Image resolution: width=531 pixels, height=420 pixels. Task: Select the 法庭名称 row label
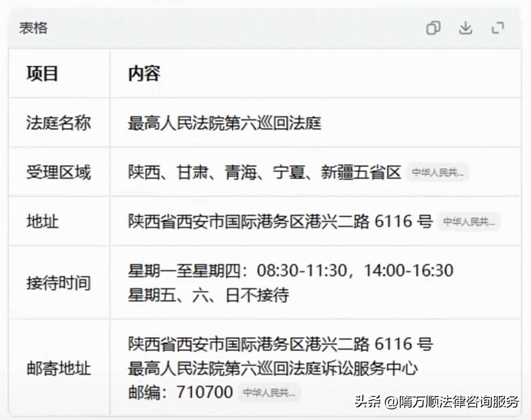(x=59, y=123)
